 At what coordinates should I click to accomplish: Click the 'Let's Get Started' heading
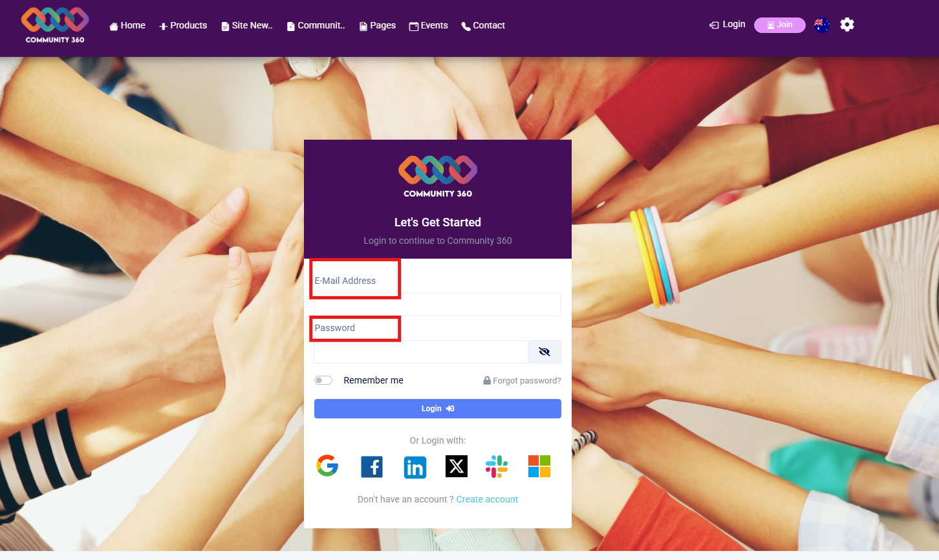438,222
